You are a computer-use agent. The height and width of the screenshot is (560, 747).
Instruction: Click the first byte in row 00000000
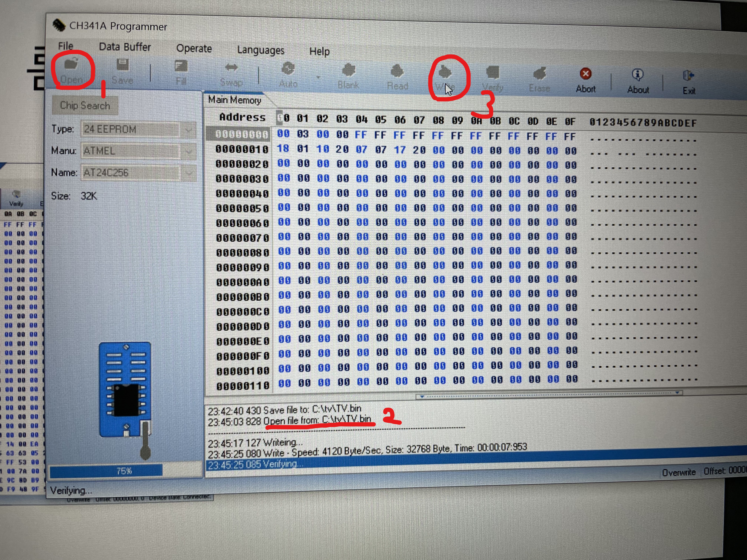point(283,134)
